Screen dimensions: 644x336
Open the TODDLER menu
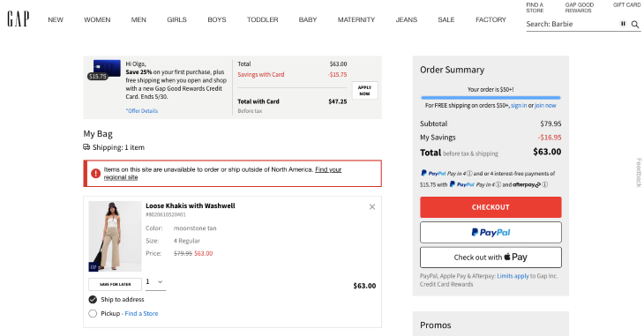coord(262,19)
